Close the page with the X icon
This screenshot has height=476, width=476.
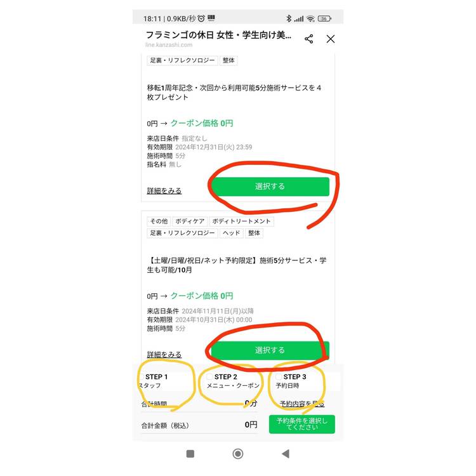pyautogui.click(x=331, y=39)
